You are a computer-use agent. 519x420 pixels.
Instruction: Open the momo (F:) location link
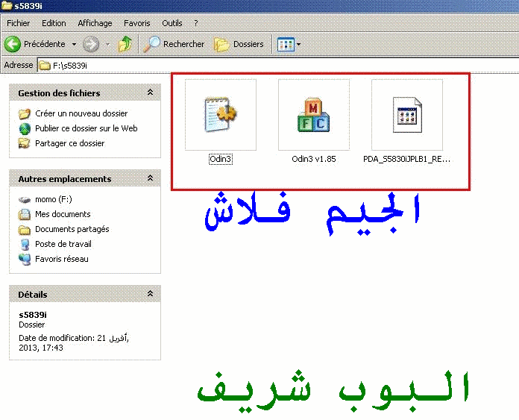tap(53, 199)
